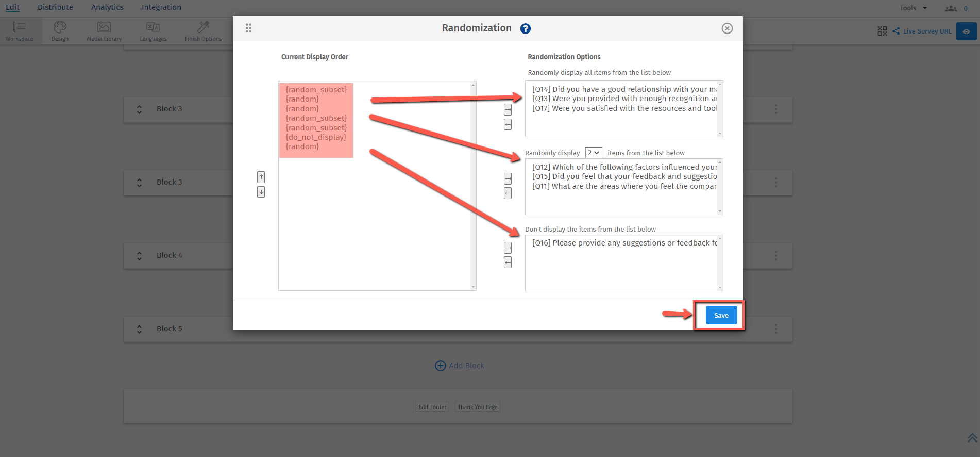Open the QR code icon
This screenshot has height=457, width=980.
(x=882, y=31)
